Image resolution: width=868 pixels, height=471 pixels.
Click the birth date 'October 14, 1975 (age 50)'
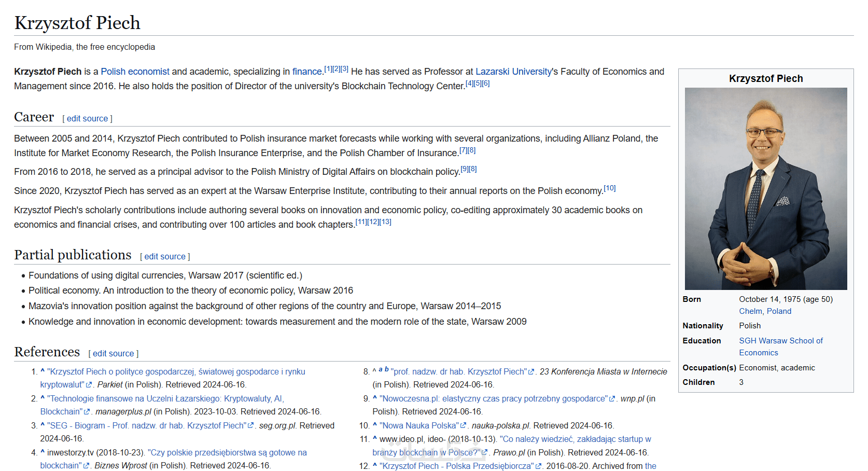click(x=786, y=299)
